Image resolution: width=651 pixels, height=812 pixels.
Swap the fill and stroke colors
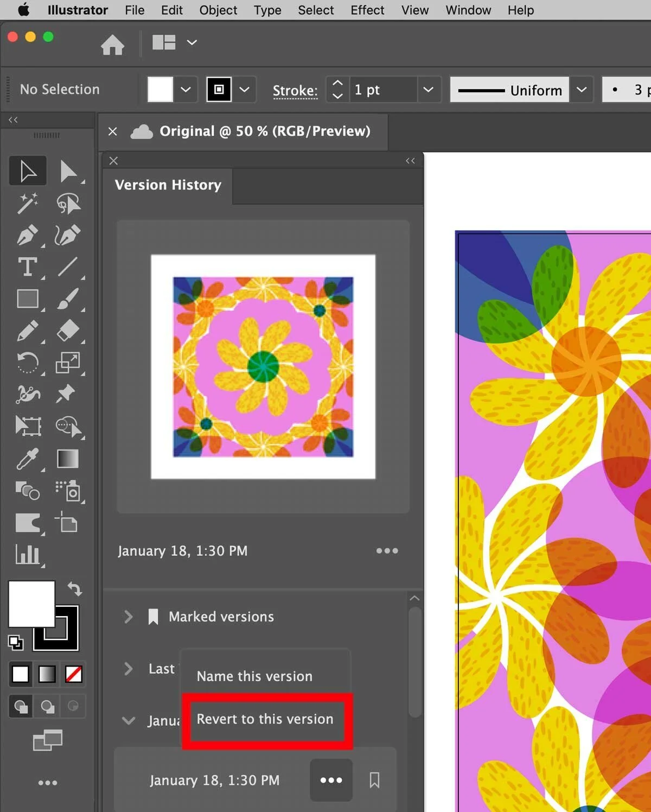pyautogui.click(x=75, y=589)
